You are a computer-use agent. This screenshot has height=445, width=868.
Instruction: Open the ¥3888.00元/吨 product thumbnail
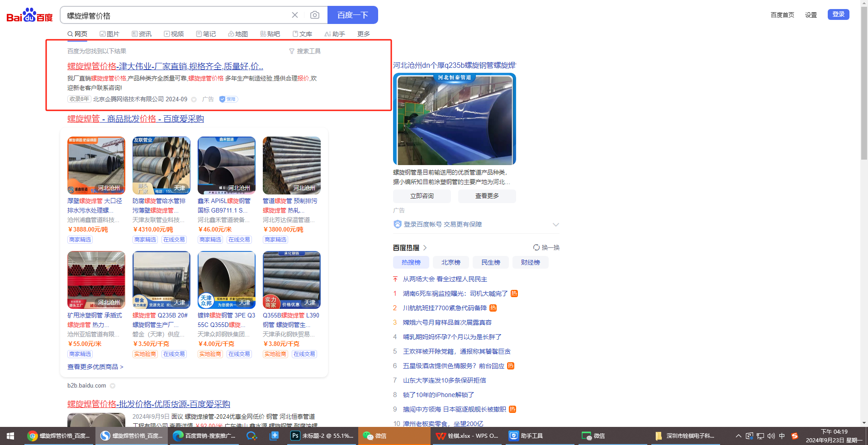pos(96,166)
